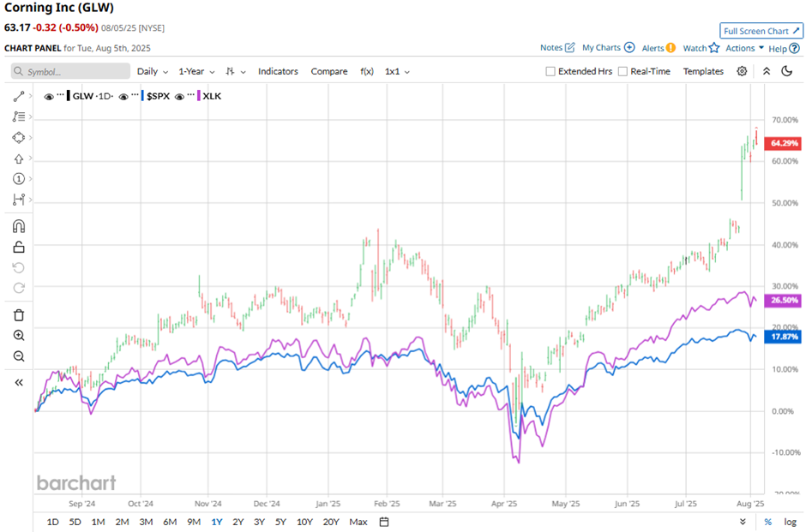This screenshot has width=806, height=532.
Task: Zoom out of the chart
Action: [x=19, y=356]
